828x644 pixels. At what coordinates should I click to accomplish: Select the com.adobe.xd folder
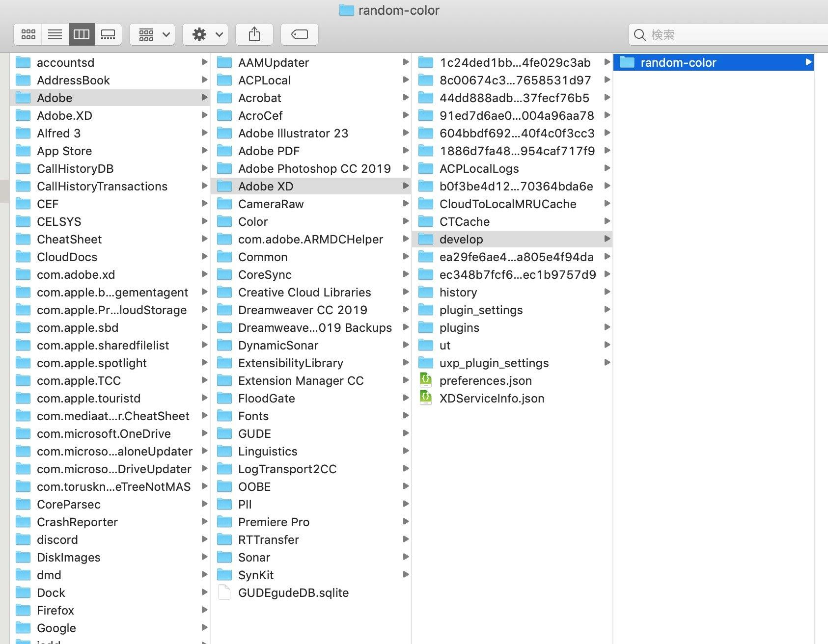pyautogui.click(x=110, y=274)
